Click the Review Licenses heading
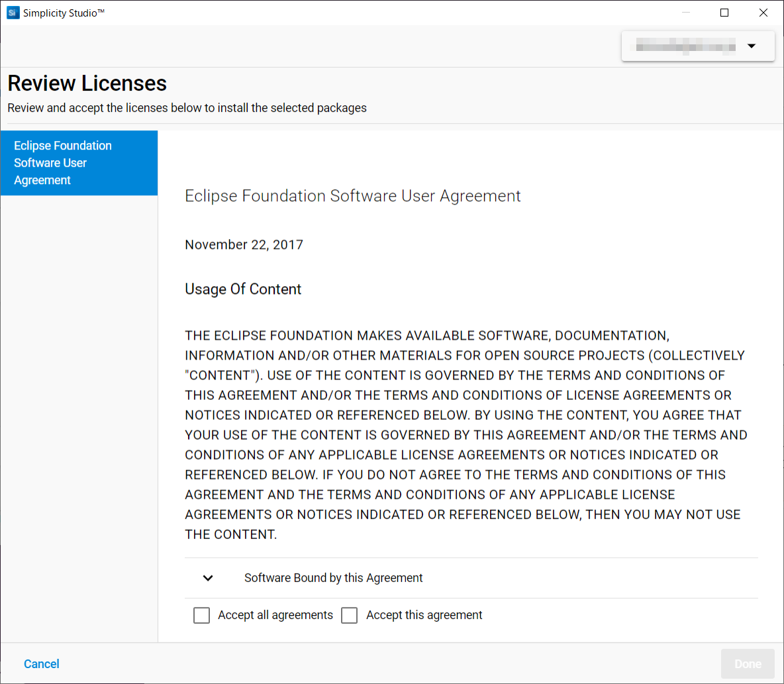784x684 pixels. 87,83
